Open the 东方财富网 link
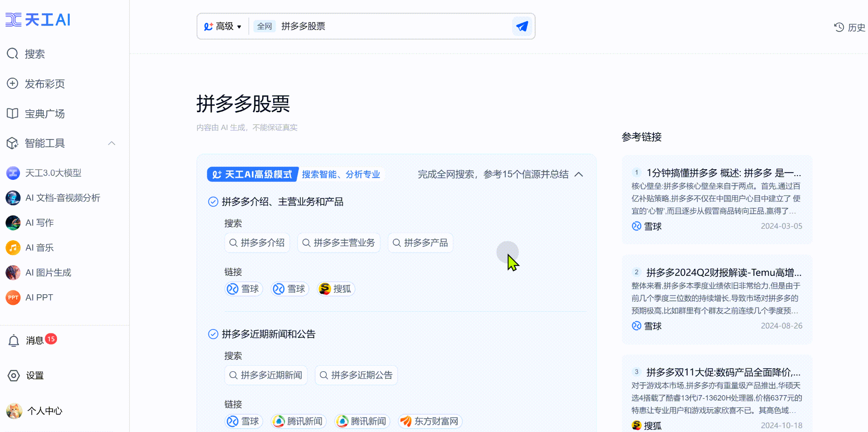868x432 pixels. pos(430,421)
